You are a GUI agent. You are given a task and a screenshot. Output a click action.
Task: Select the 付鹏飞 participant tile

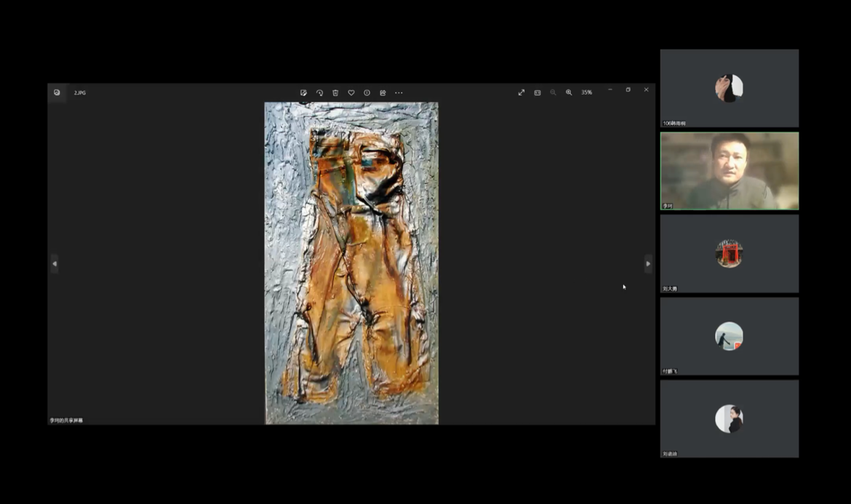click(730, 336)
